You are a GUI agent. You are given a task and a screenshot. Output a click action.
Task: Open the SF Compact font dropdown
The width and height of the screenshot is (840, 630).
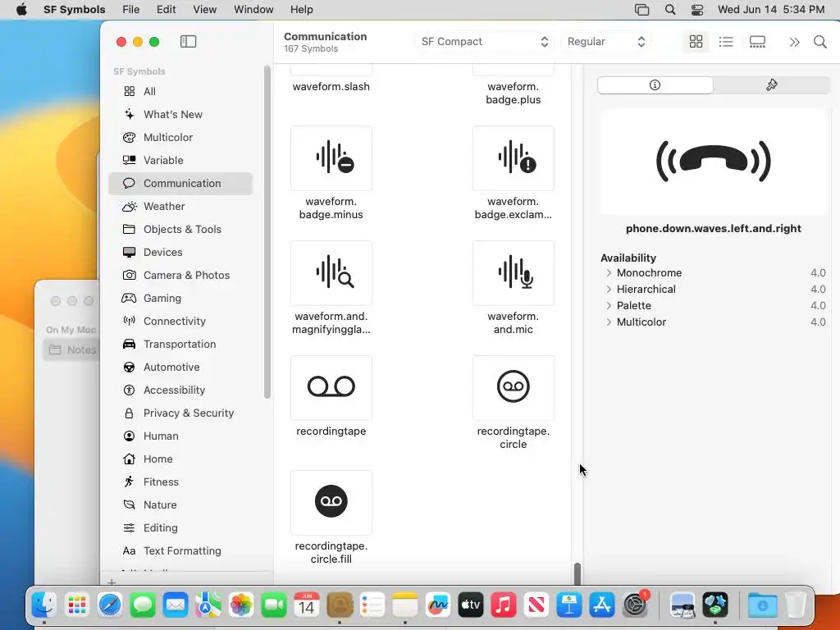pos(484,41)
